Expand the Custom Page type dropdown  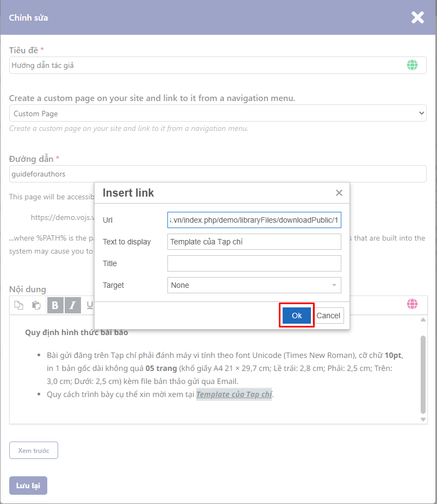(217, 114)
